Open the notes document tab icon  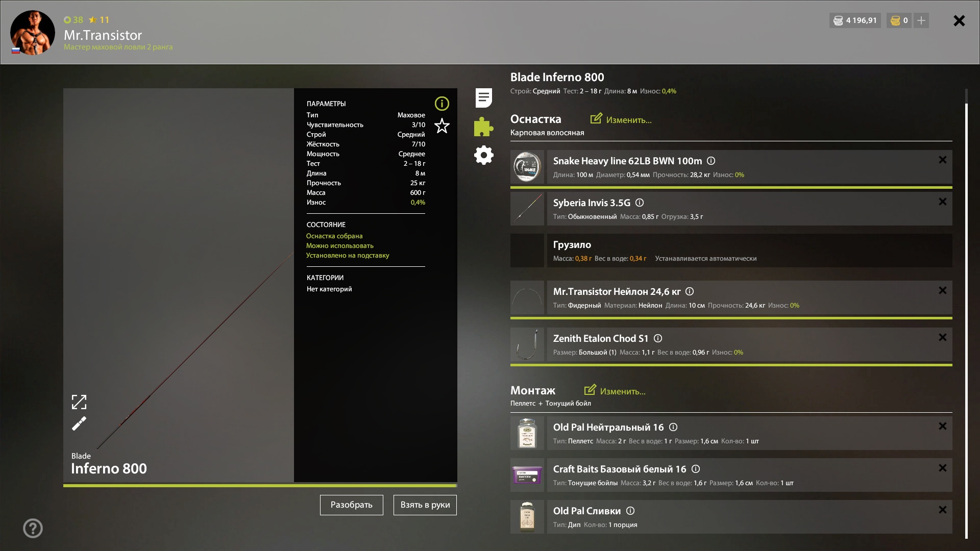[x=483, y=97]
